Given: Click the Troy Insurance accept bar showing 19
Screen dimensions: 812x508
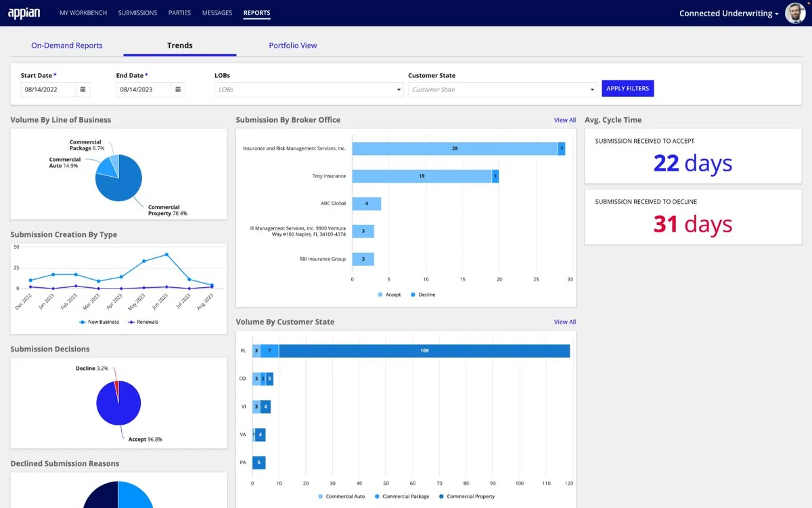Looking at the screenshot, I should 422,176.
